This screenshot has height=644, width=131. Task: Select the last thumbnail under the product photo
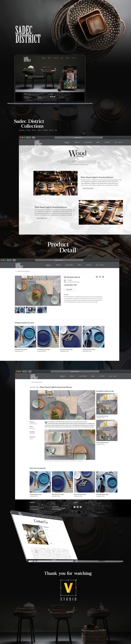pyautogui.click(x=42, y=310)
